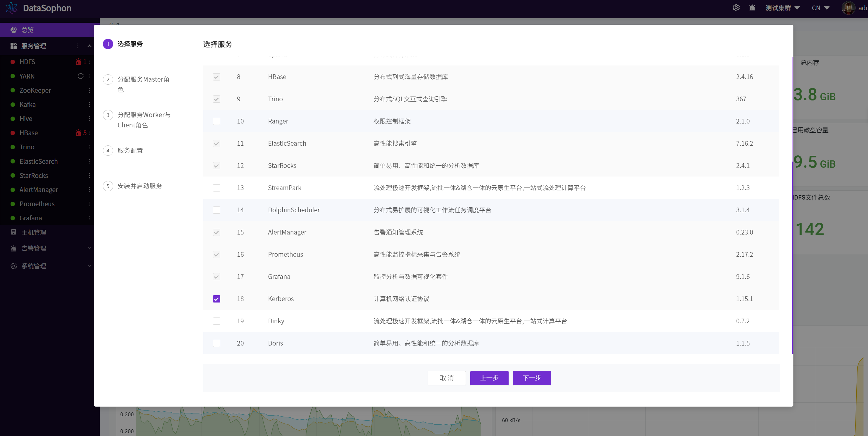868x436 pixels.
Task: Go to step 服务配置
Action: click(x=130, y=150)
